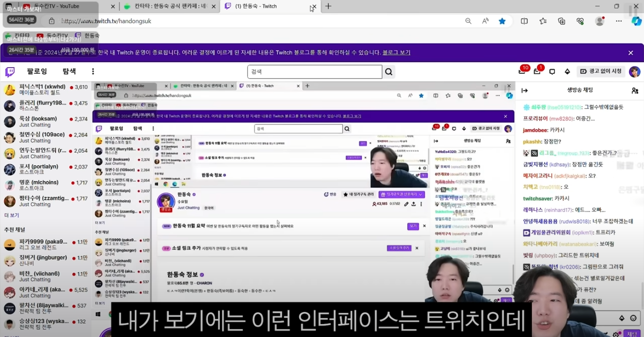
Task: Expand followed channels with 더 보기
Action: 12,215
